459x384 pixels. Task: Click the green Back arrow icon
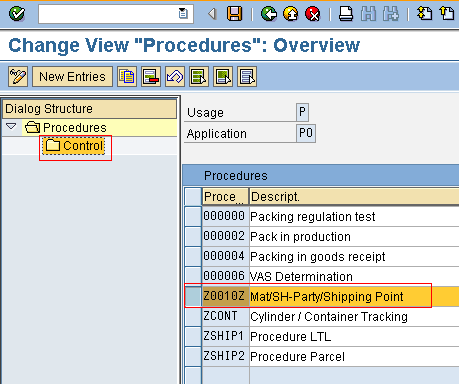(x=269, y=14)
